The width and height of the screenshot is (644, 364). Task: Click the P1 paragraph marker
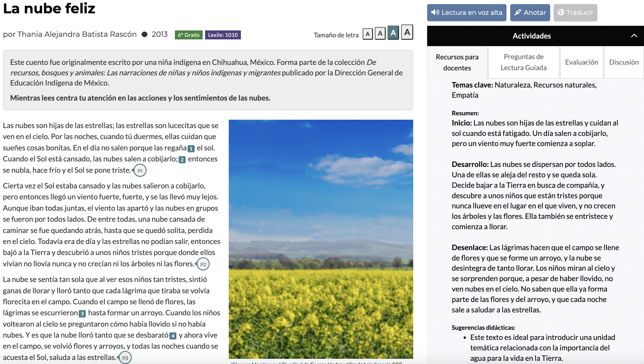(140, 171)
